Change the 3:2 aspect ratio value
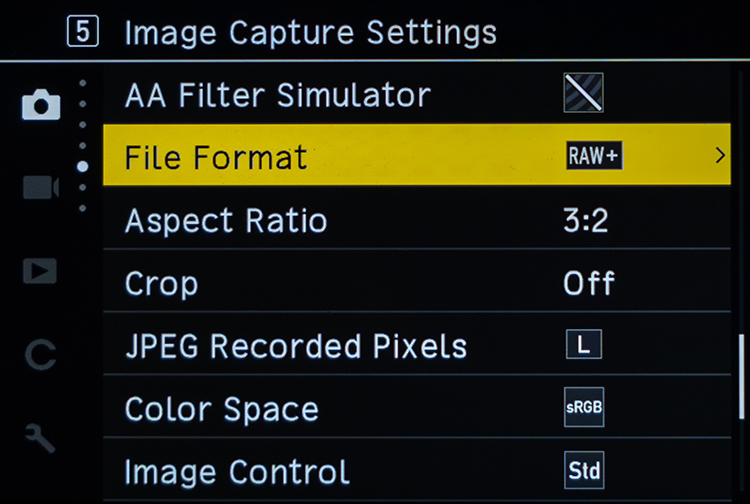750x504 pixels. (586, 220)
